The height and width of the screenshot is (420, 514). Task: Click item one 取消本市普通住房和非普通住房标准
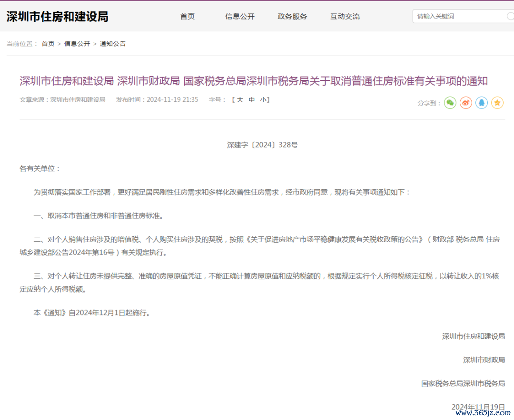tap(99, 216)
